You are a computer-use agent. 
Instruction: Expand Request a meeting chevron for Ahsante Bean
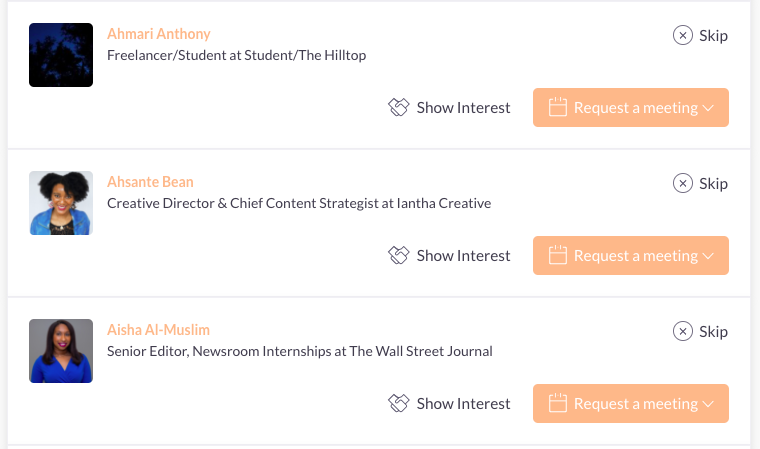[x=708, y=256]
